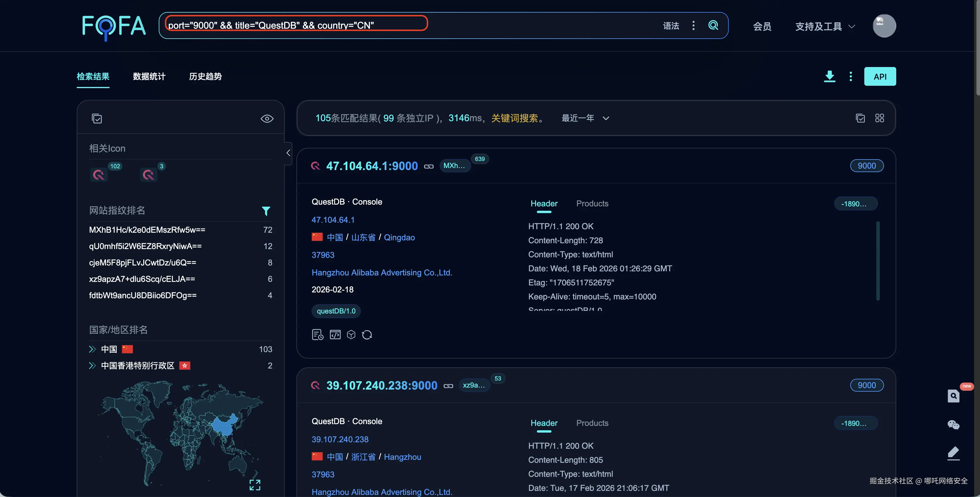Toggle select-all checkbox in the results bar
Image resolution: width=980 pixels, height=497 pixels.
pyautogui.click(x=860, y=118)
